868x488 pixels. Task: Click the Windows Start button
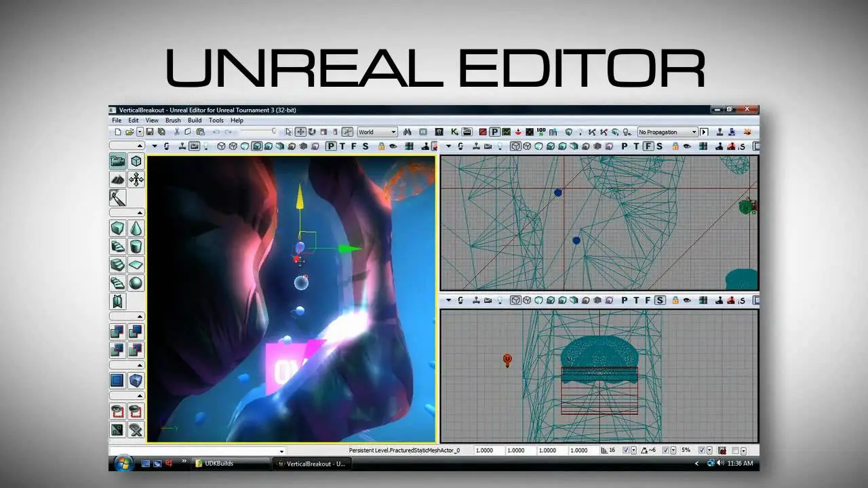click(x=123, y=464)
